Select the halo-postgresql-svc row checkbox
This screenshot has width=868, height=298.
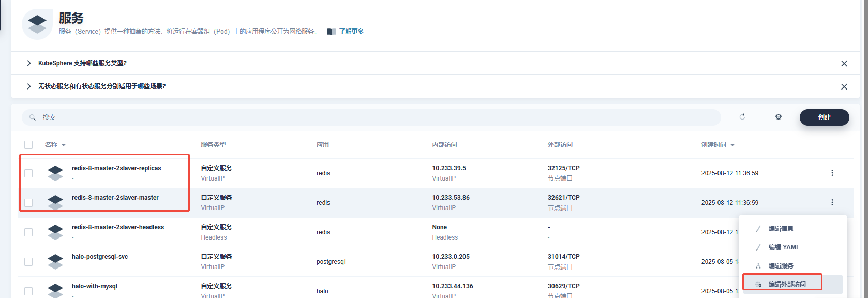click(x=28, y=262)
